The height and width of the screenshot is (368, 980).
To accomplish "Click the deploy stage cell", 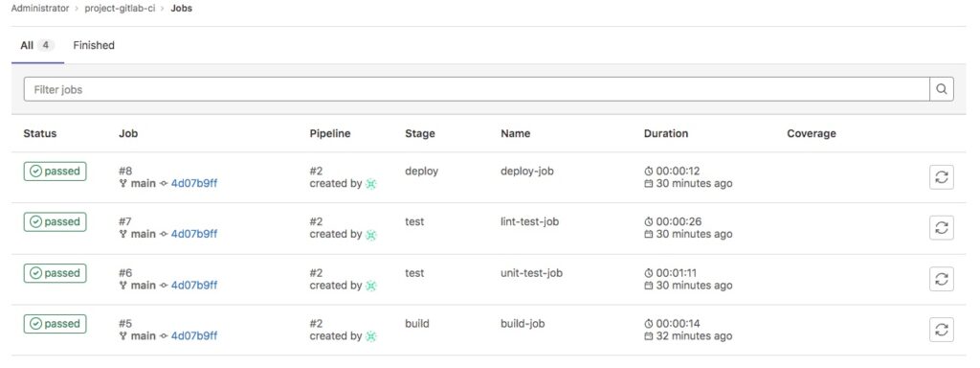I will (421, 171).
